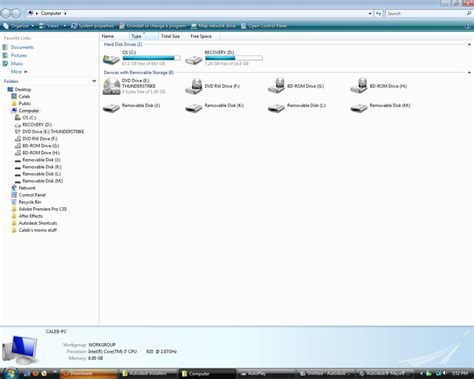Switch to AutoPlay taskbar window
474x379 pixels.
(x=267, y=374)
